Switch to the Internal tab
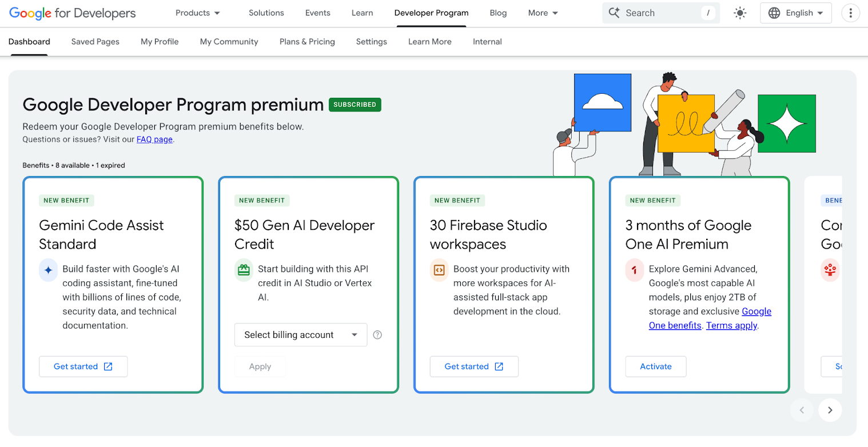The image size is (868, 447). [487, 42]
